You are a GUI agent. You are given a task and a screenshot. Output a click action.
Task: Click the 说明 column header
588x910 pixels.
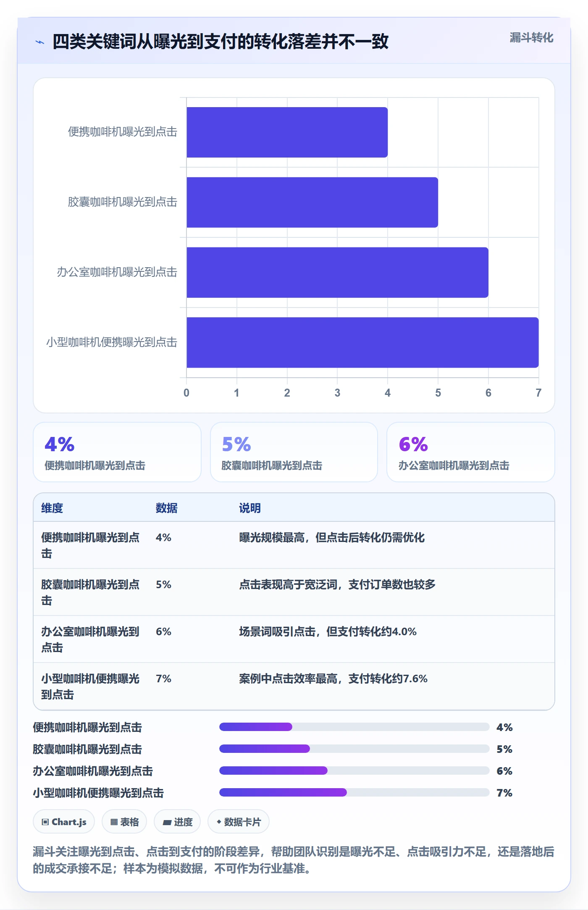[250, 508]
